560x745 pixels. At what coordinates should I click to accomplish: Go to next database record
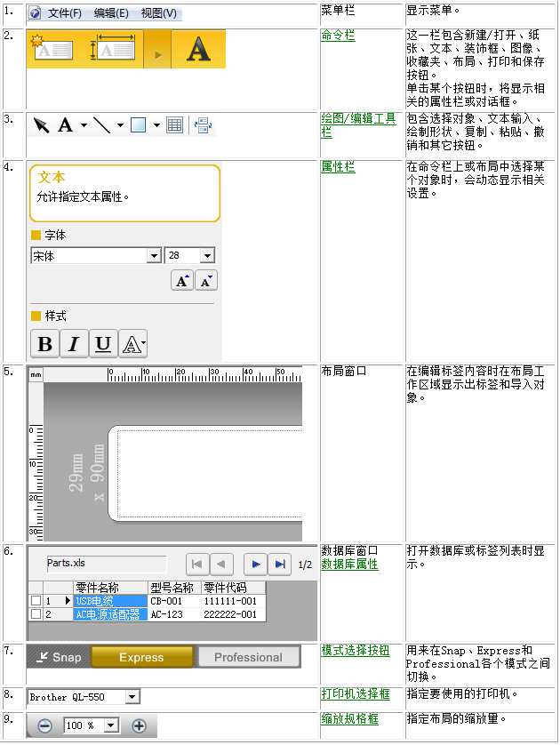[x=254, y=564]
